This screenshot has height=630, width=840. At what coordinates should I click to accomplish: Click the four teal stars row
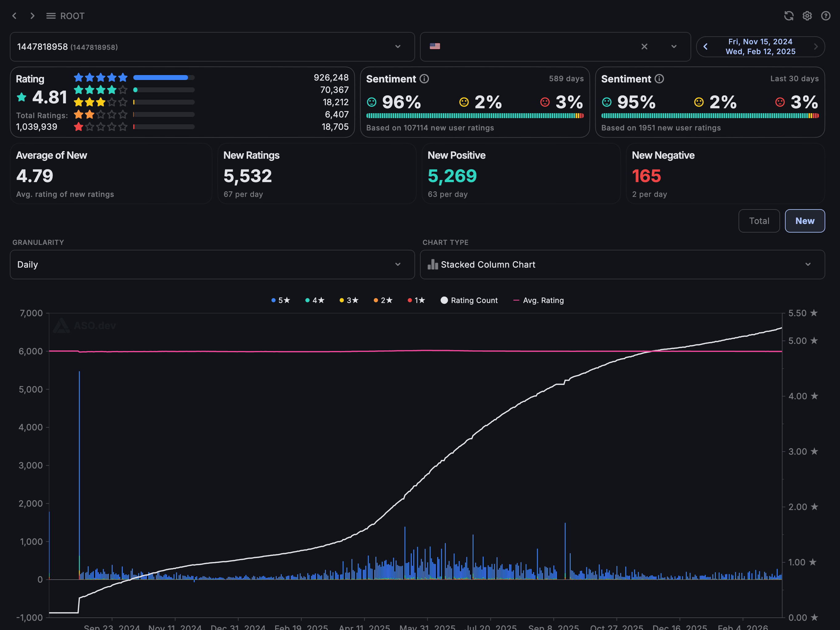(101, 90)
